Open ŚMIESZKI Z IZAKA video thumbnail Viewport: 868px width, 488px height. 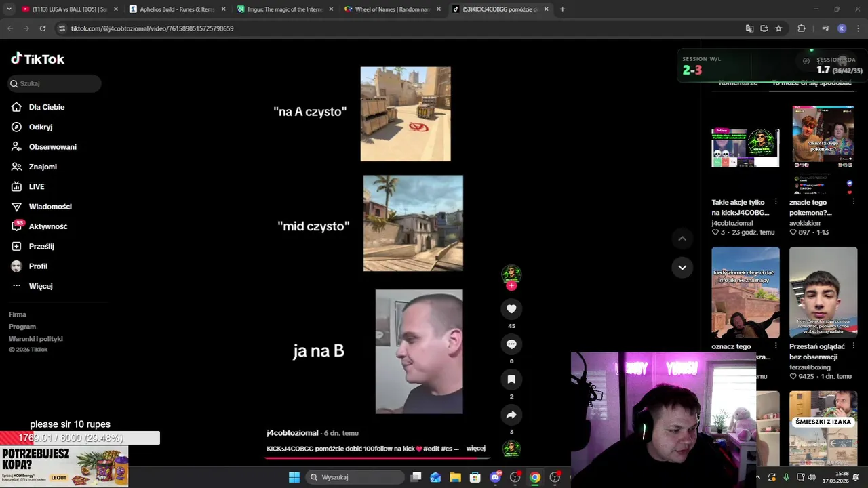click(823, 428)
